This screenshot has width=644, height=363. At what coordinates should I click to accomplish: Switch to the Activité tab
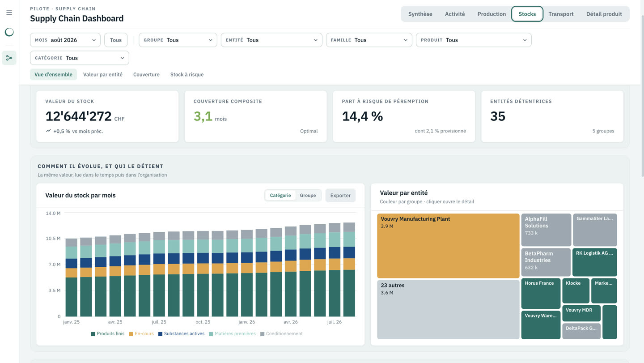(455, 14)
